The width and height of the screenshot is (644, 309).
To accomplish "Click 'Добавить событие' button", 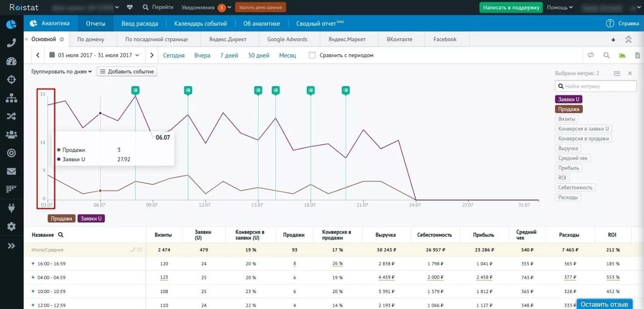I will point(127,72).
